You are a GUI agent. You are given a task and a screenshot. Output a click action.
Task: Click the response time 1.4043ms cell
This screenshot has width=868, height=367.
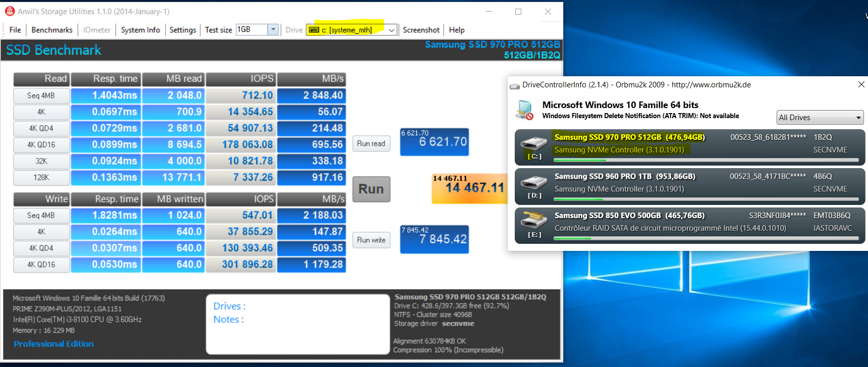(106, 95)
